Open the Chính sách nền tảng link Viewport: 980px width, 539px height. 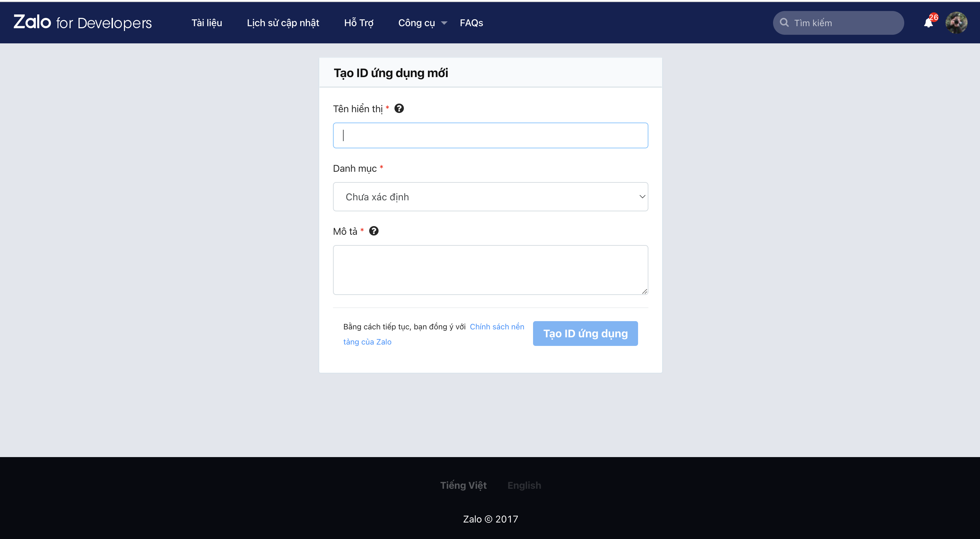tap(497, 327)
